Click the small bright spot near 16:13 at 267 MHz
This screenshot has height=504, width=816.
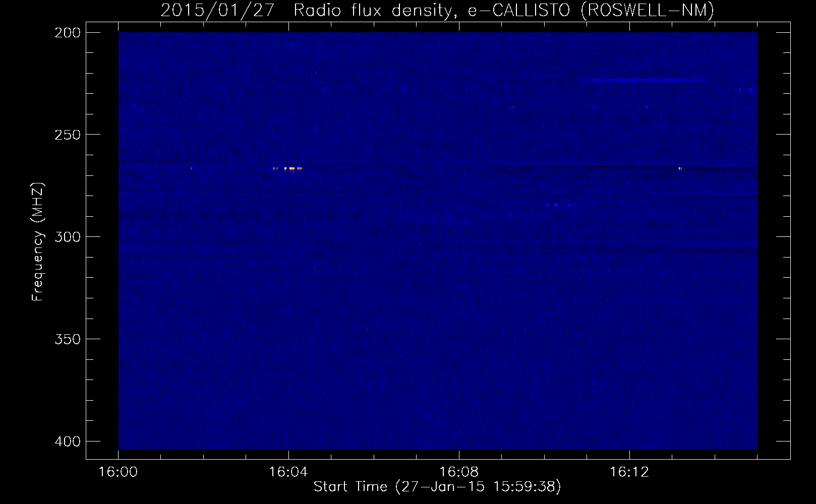tap(680, 169)
